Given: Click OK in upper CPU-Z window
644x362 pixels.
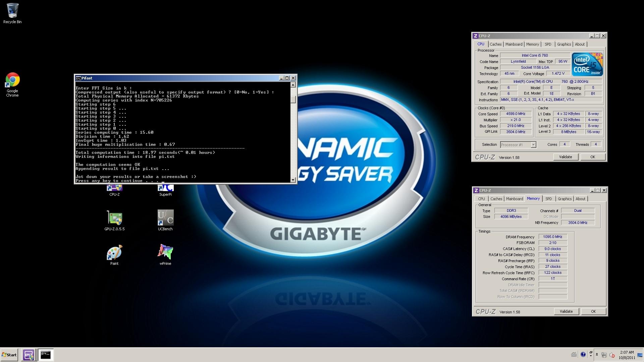Looking at the screenshot, I should [x=593, y=157].
